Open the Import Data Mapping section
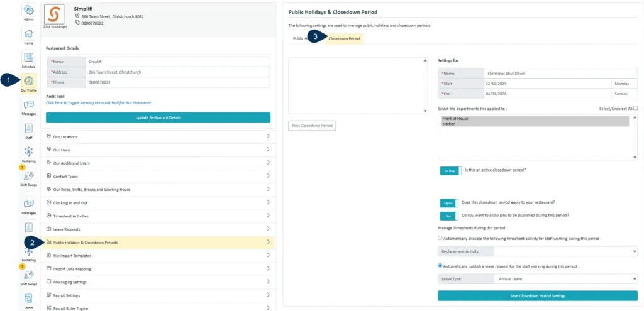 coord(158,269)
